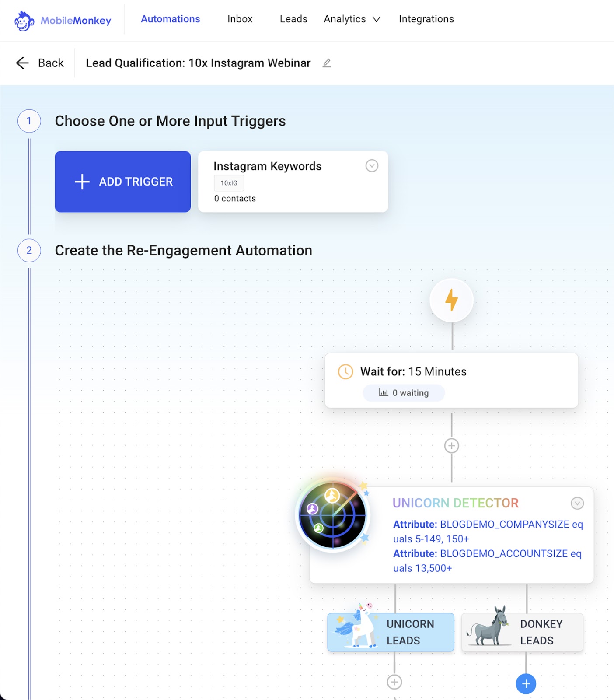Add a step under Unicorn Leads
This screenshot has height=700, width=614.
(394, 682)
